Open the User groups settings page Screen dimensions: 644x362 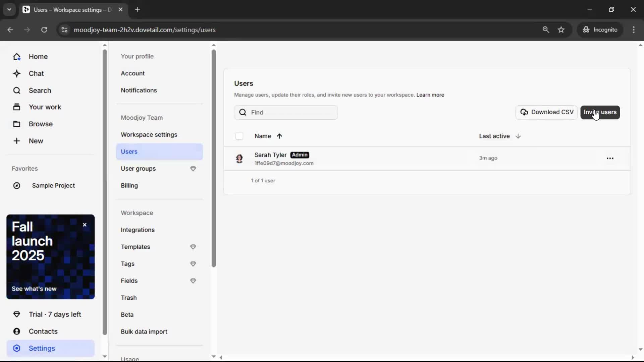(138, 169)
